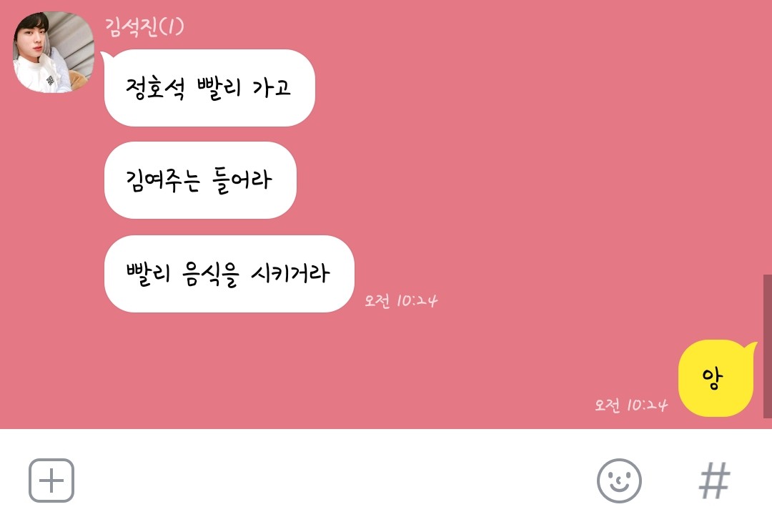
Task: Open the emoticon smiley picker
Action: 619,481
